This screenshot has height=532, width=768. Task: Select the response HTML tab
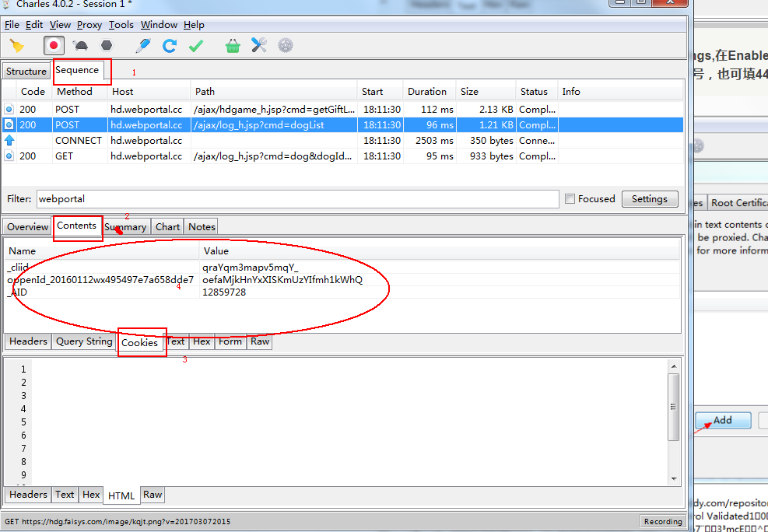pos(121,495)
